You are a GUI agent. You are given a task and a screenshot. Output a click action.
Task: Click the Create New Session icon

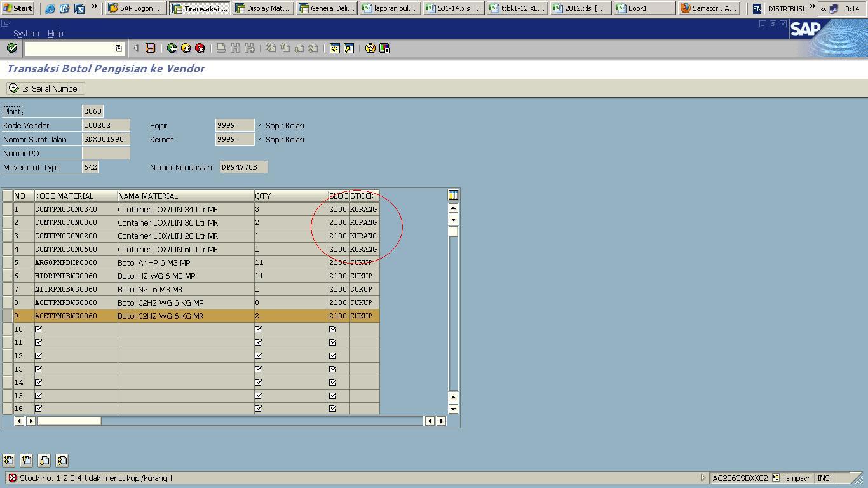pyautogui.click(x=334, y=48)
